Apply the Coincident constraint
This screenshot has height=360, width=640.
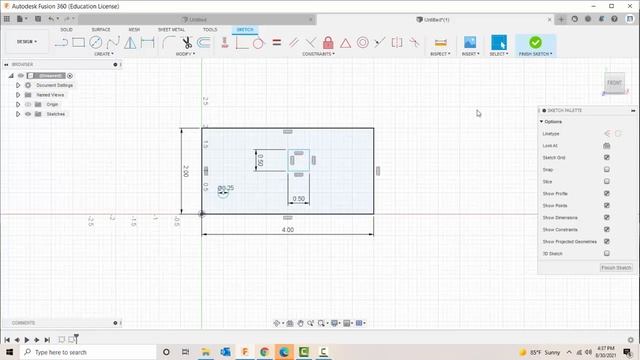[242, 42]
